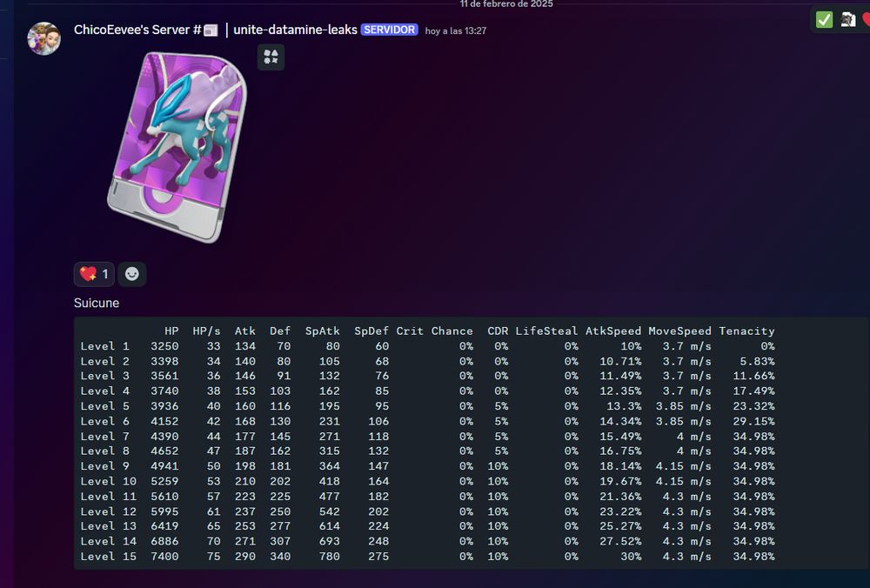Click the HP value 4152
Viewport: 870px width, 588px height.
pos(164,421)
